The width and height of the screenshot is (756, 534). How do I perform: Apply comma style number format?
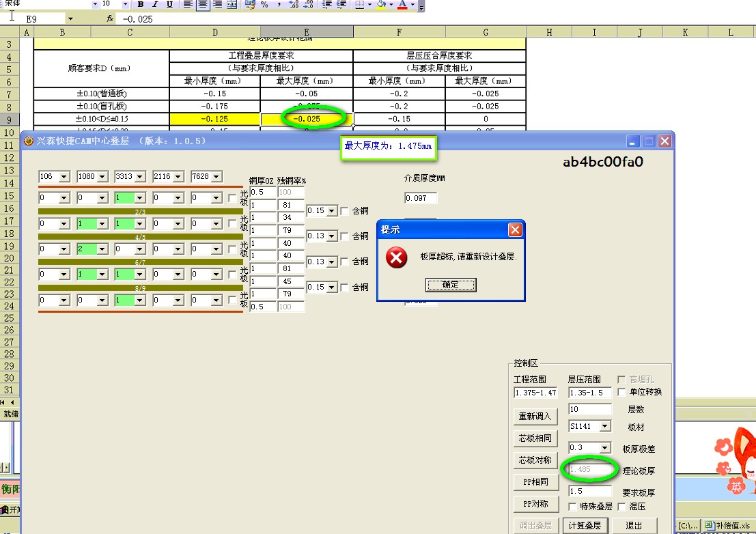(279, 4)
